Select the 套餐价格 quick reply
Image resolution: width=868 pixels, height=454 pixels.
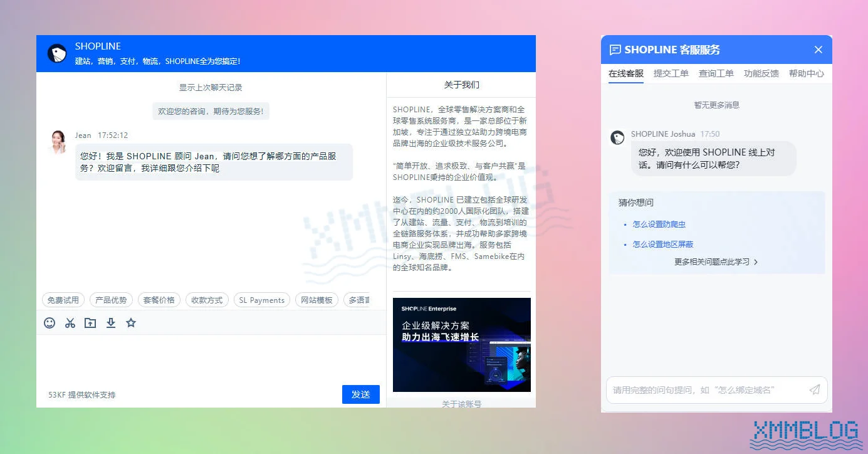[159, 300]
